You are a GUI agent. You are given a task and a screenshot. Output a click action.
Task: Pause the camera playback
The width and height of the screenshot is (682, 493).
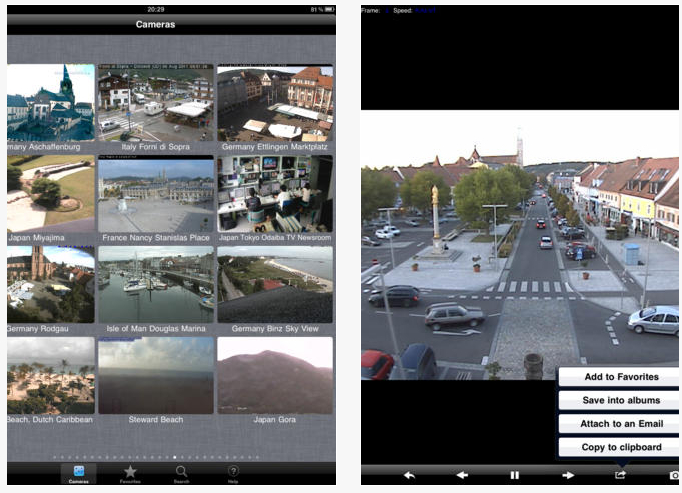point(515,475)
